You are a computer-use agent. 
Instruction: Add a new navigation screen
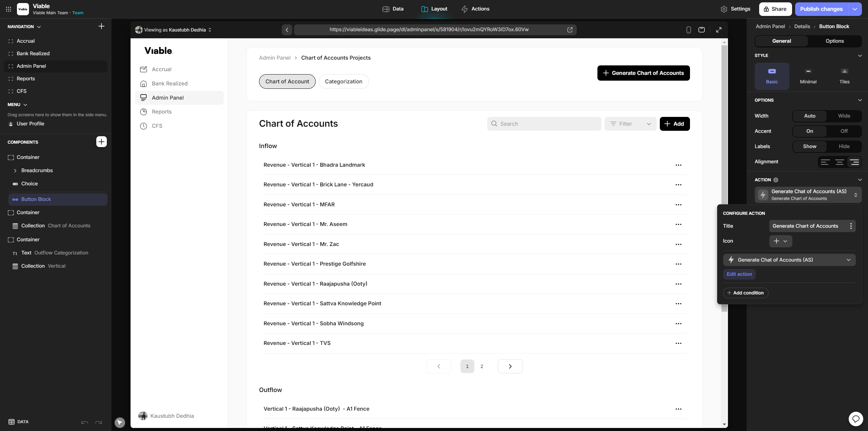coord(101,26)
